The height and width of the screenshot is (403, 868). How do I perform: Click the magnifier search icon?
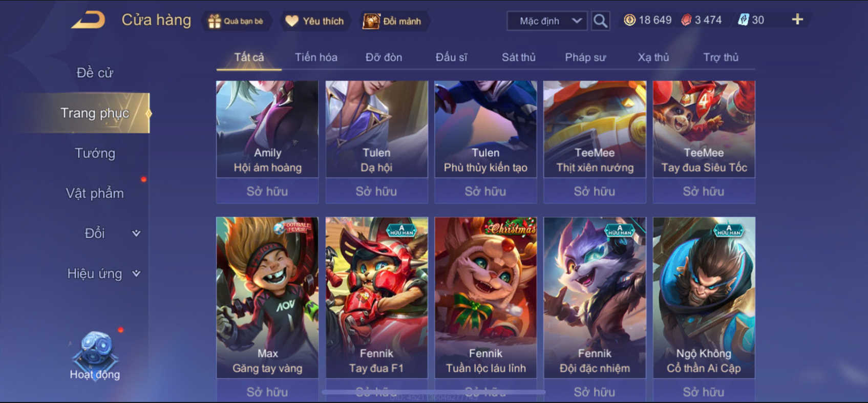(600, 21)
